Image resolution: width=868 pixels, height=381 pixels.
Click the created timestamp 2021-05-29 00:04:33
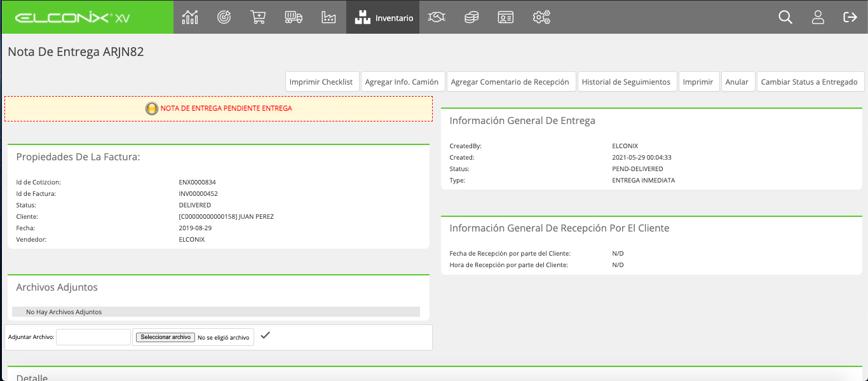642,157
